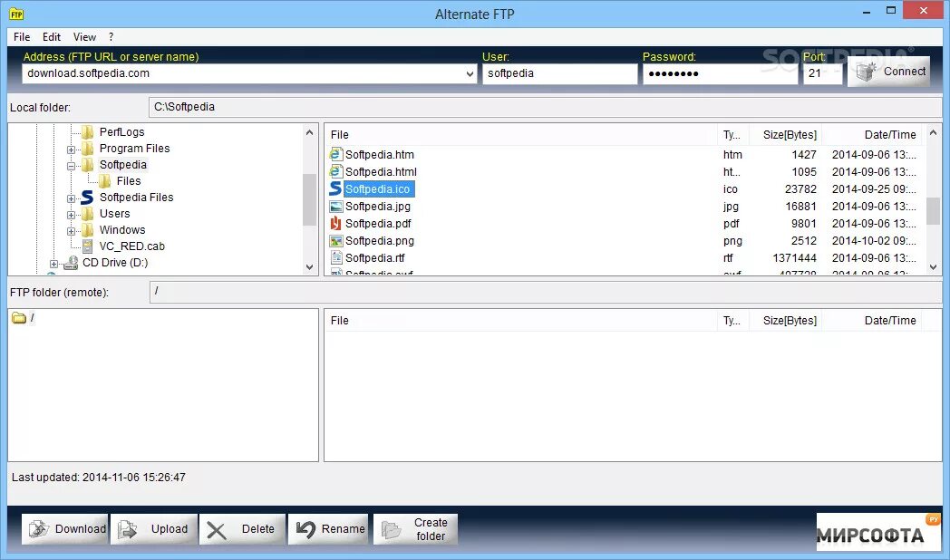
Task: Click the Delete button
Action: click(x=242, y=529)
